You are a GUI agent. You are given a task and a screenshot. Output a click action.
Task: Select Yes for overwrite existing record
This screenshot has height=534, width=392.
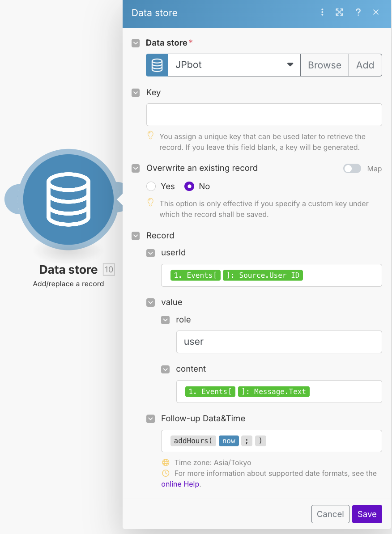click(151, 186)
